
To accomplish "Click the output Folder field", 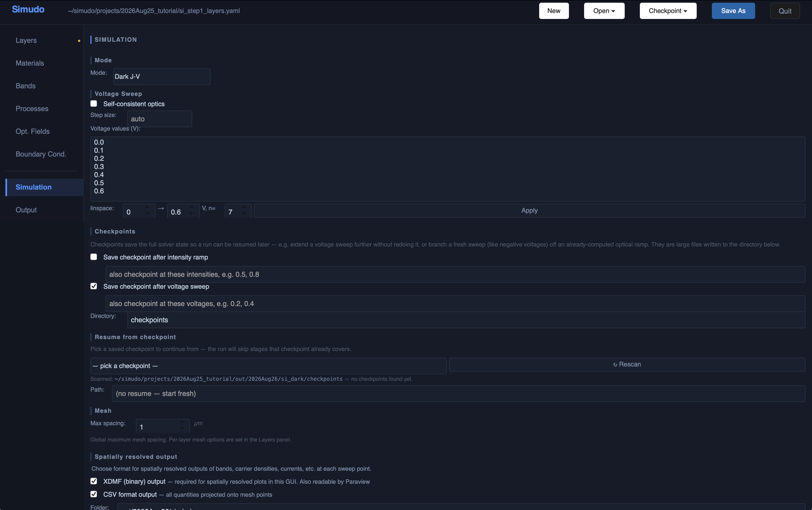I will 461,507.
